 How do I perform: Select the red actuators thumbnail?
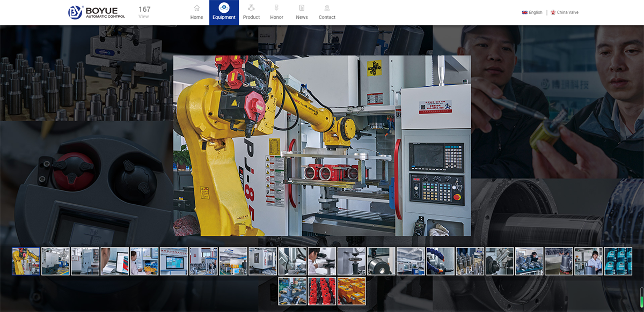[x=322, y=291]
